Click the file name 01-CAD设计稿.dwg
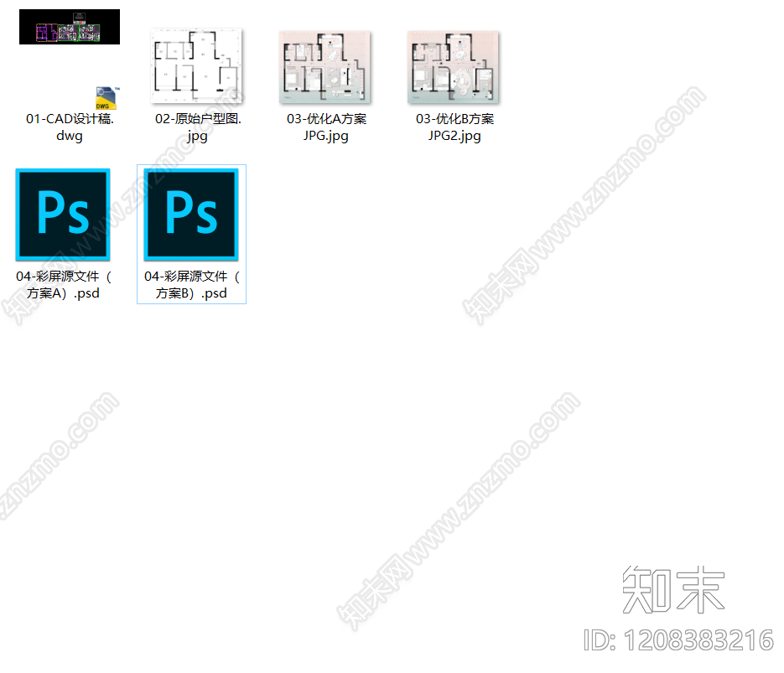 point(70,127)
